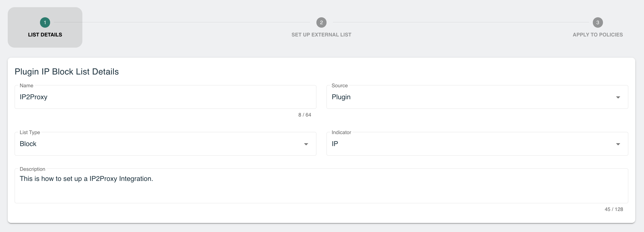
Task: Click the description text about IP2Proxy Integration
Action: tap(86, 179)
